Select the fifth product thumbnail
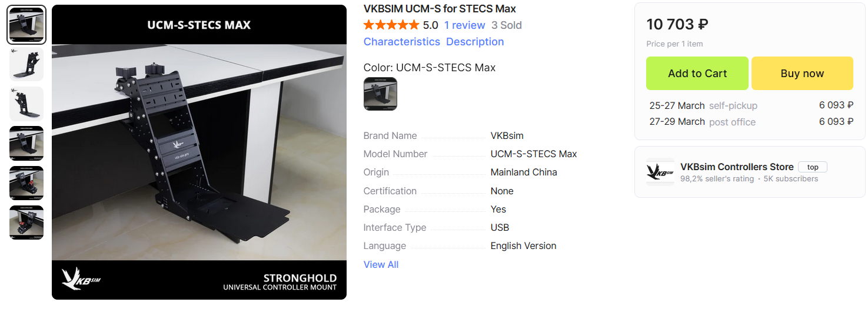This screenshot has width=868, height=312. pyautogui.click(x=26, y=183)
